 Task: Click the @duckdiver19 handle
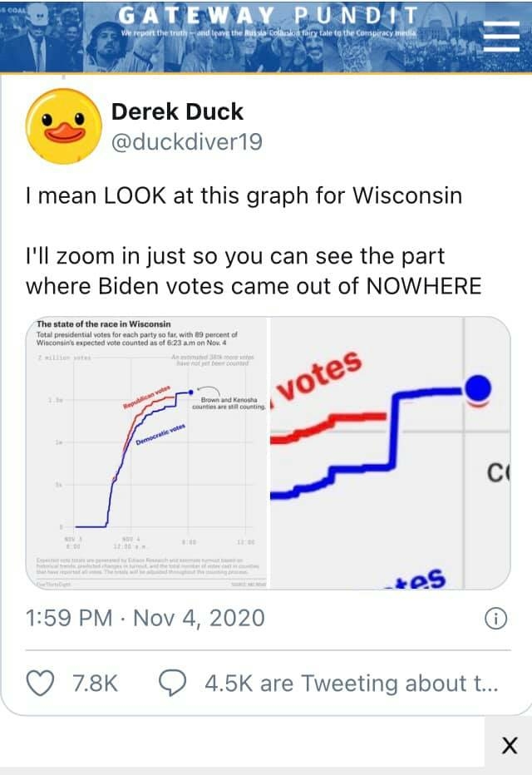click(x=186, y=142)
